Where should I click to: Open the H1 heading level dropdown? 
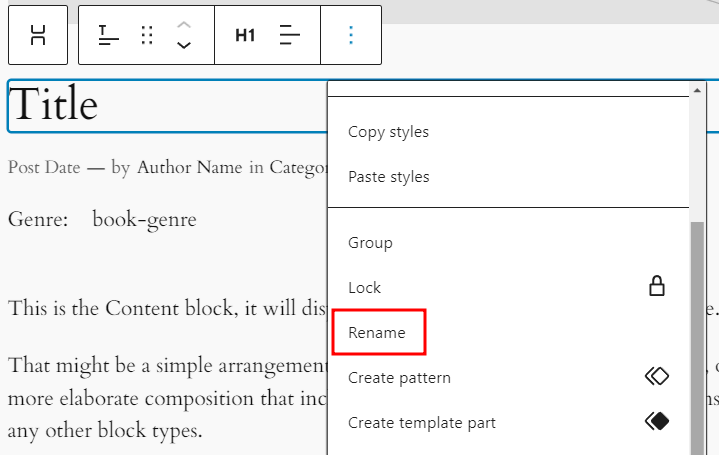245,35
